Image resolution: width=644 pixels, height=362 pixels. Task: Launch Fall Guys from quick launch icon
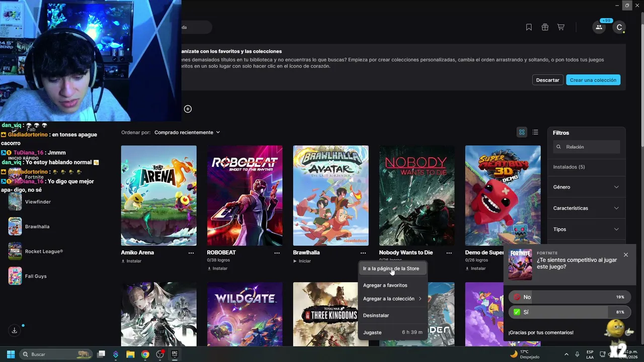point(15,276)
